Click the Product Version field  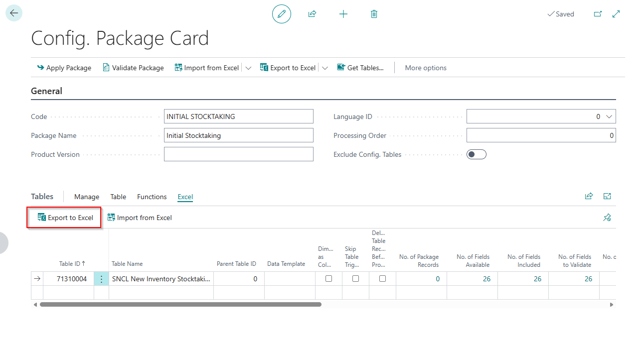239,154
